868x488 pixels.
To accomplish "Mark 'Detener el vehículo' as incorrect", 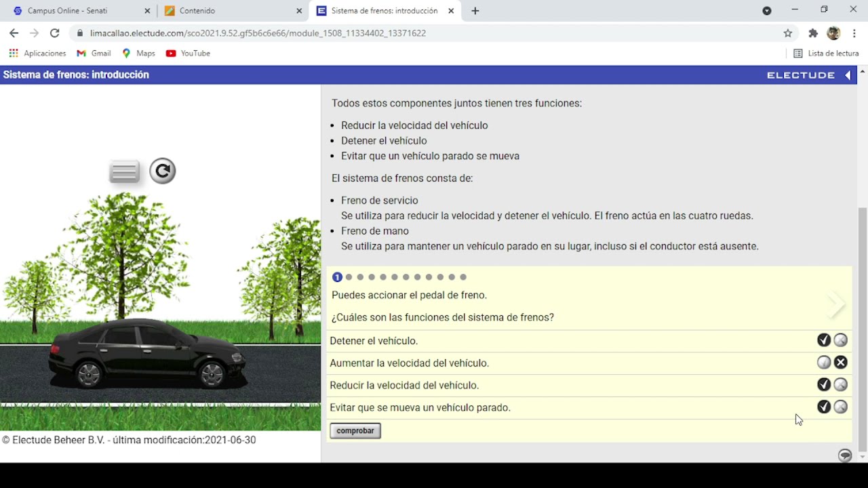I will pyautogui.click(x=841, y=340).
